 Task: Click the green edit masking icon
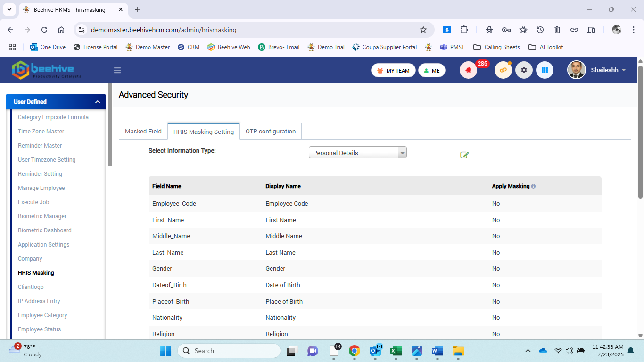pyautogui.click(x=464, y=155)
